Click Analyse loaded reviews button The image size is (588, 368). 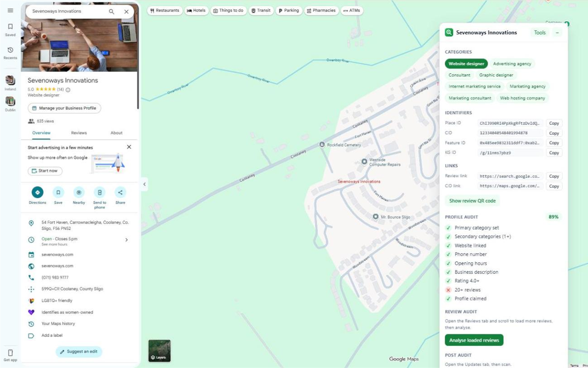coord(474,340)
